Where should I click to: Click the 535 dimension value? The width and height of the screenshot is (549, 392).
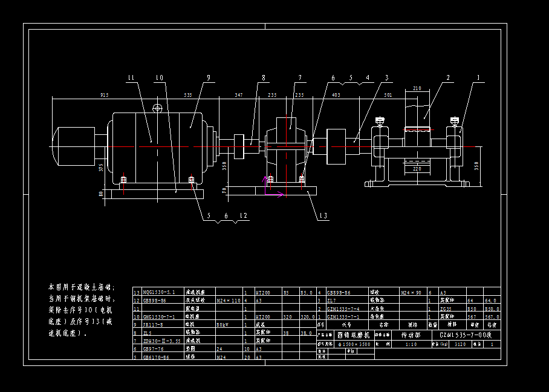point(188,96)
